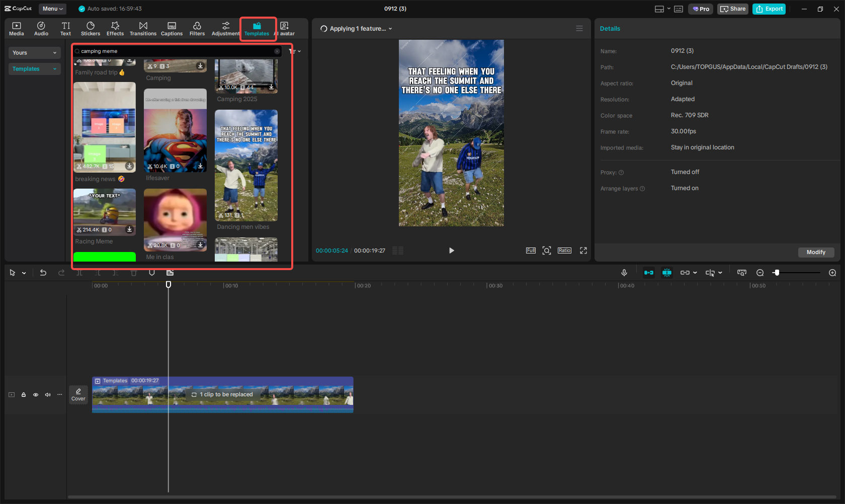Open the Stickers panel
Viewport: 845px width, 504px height.
click(91, 28)
